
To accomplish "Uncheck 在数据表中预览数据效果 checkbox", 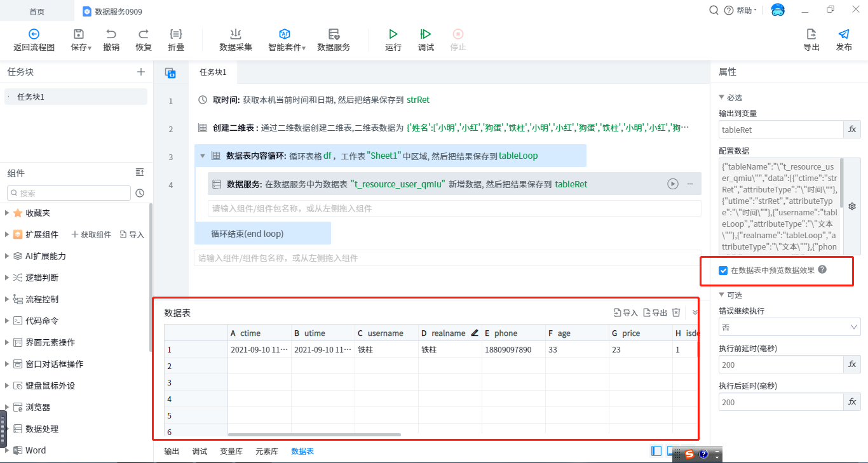I will click(723, 271).
